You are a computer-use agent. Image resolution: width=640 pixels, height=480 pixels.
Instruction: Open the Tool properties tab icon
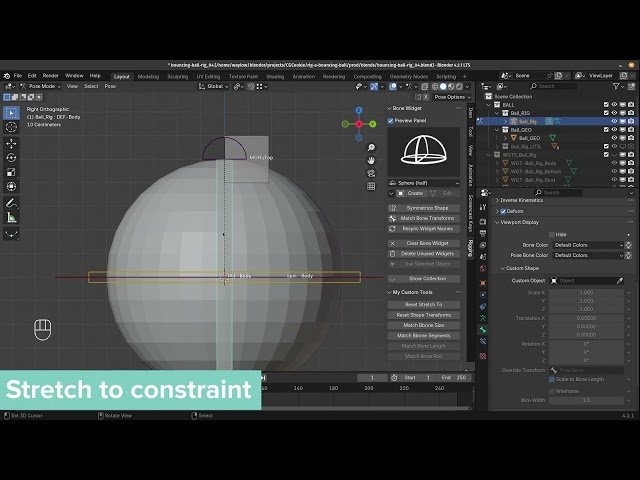[x=483, y=207]
